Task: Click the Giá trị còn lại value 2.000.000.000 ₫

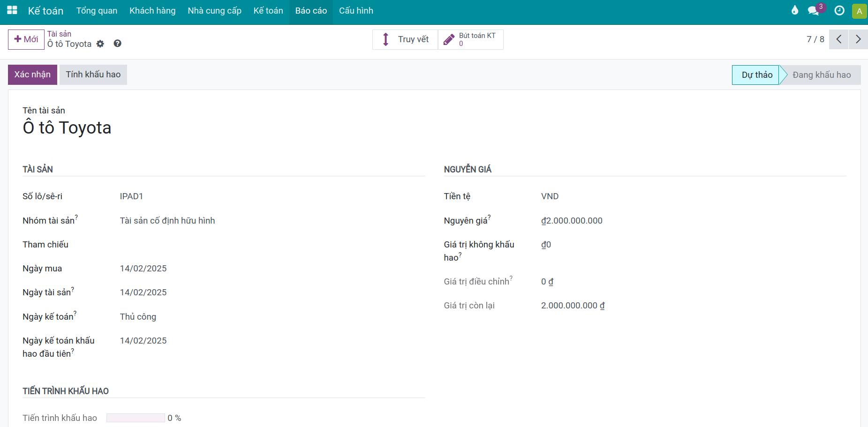Action: (573, 306)
